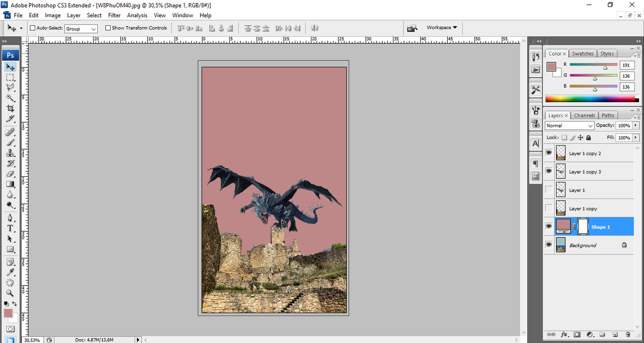Switch to the Paths tab
The image size is (644, 343).
click(x=608, y=115)
